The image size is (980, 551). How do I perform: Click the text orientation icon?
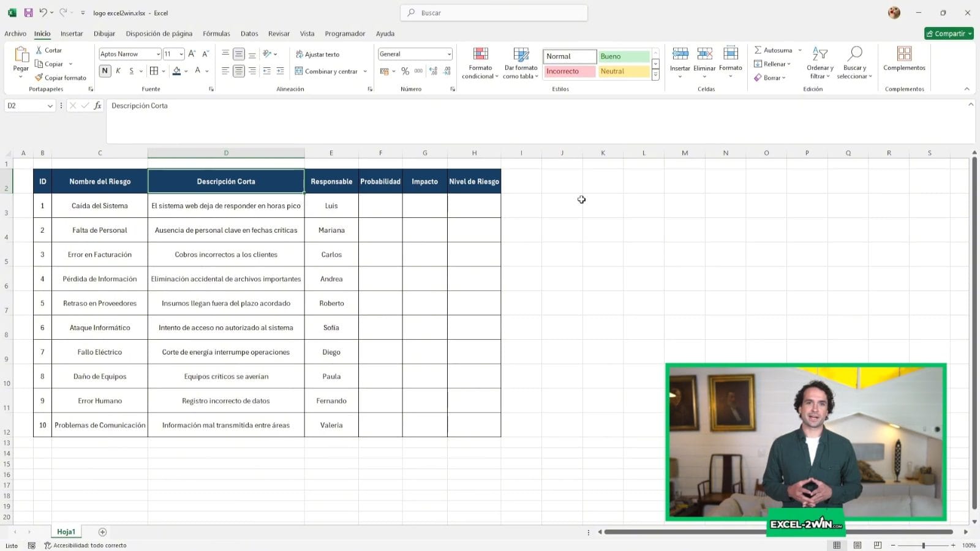[267, 54]
